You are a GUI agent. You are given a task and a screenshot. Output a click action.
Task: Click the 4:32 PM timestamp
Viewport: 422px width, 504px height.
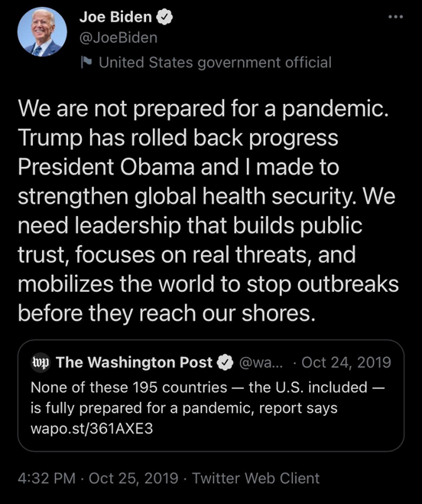click(x=47, y=478)
